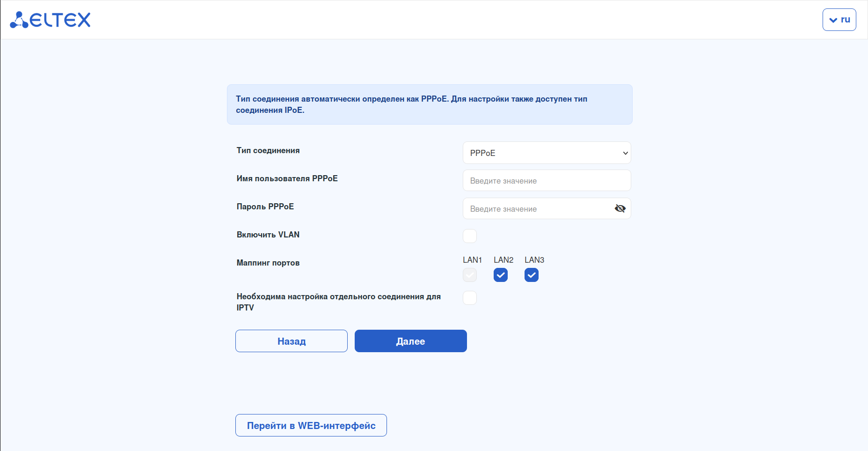Click the chevron arrow beside ru

click(x=833, y=20)
